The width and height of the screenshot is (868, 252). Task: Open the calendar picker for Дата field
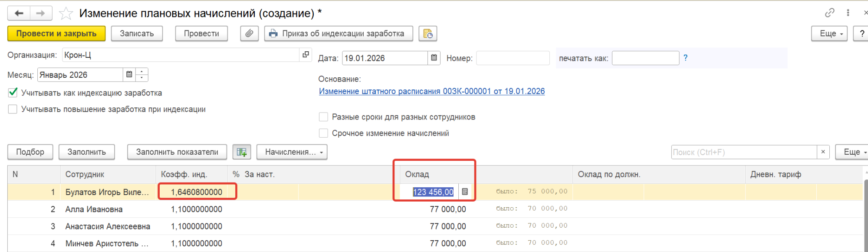click(434, 58)
